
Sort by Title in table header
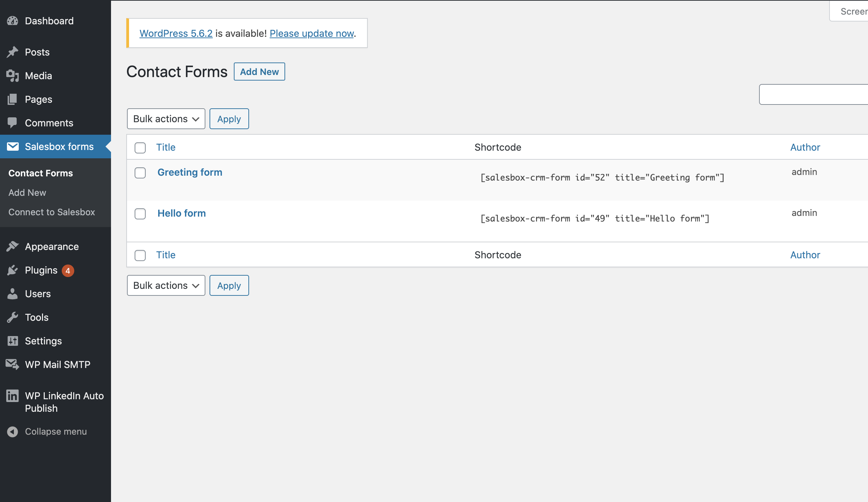[166, 147]
